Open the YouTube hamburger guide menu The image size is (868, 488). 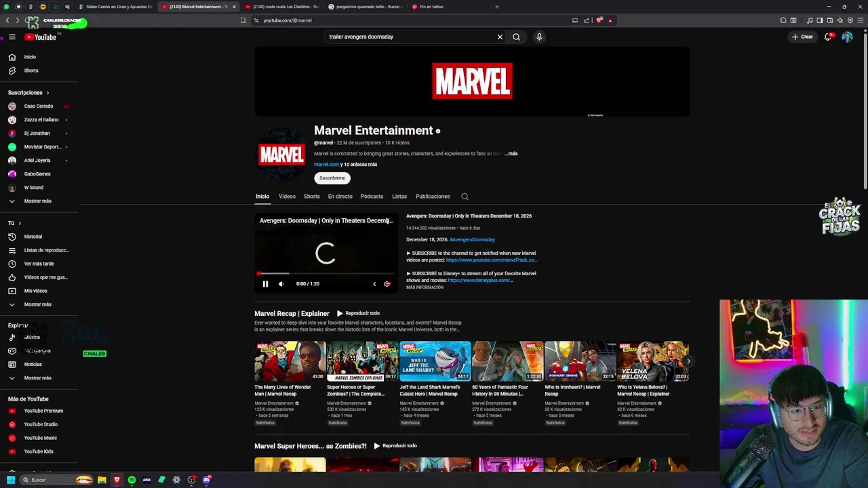(12, 37)
